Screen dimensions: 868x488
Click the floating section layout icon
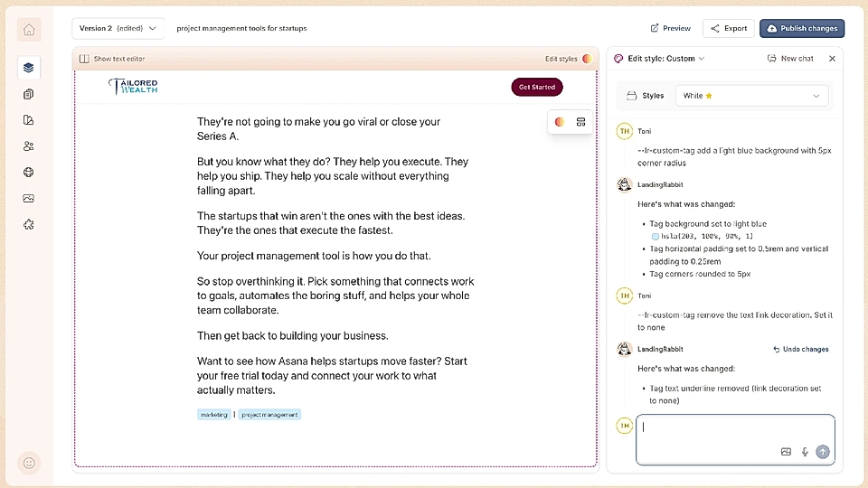(580, 122)
